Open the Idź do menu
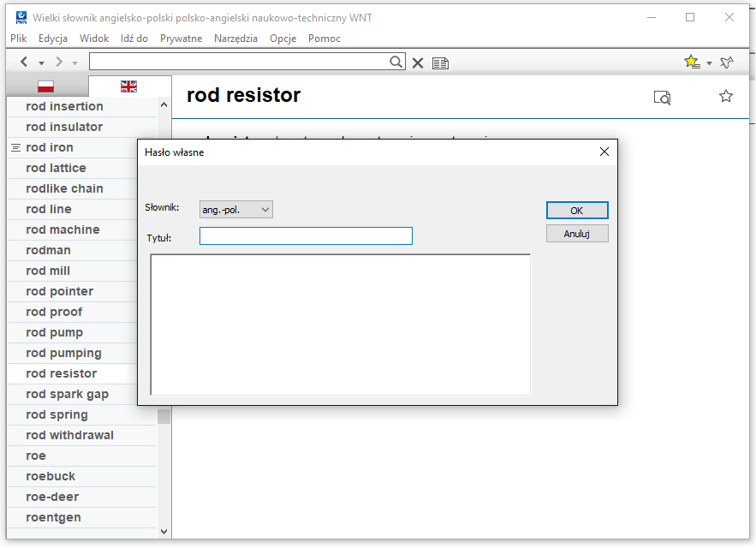The height and width of the screenshot is (548, 756). pos(134,39)
